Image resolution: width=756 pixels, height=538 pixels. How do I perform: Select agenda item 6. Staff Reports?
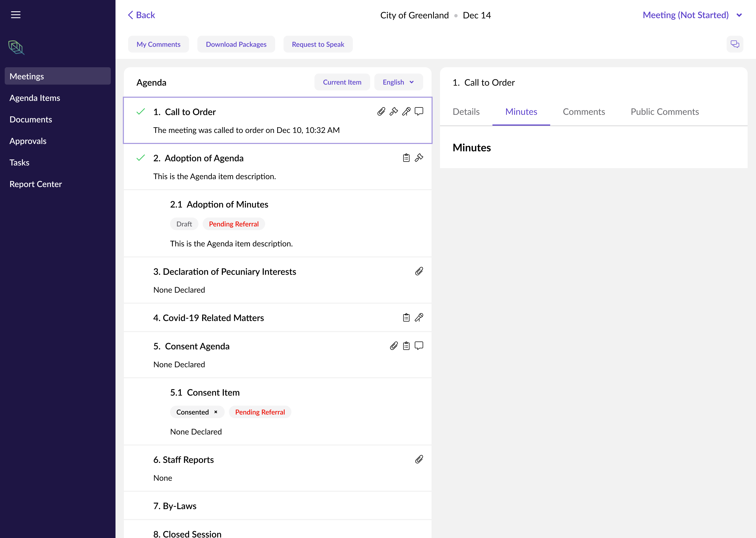[278, 468]
